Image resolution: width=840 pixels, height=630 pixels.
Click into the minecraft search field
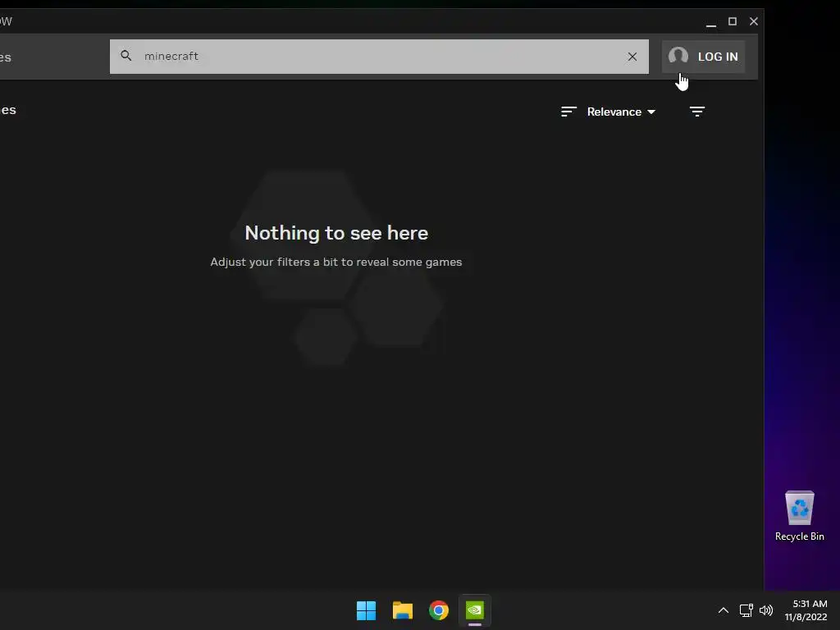pos(379,57)
